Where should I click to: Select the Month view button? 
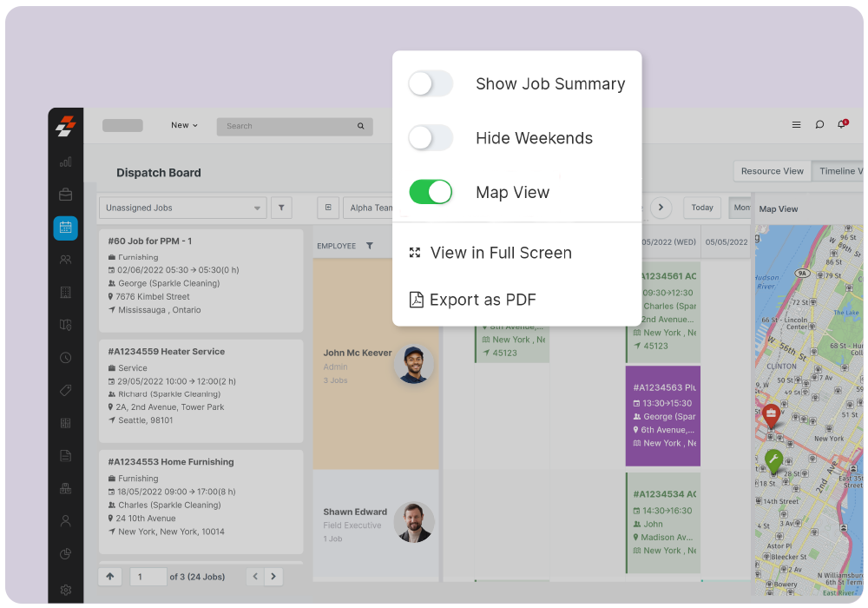coord(740,208)
